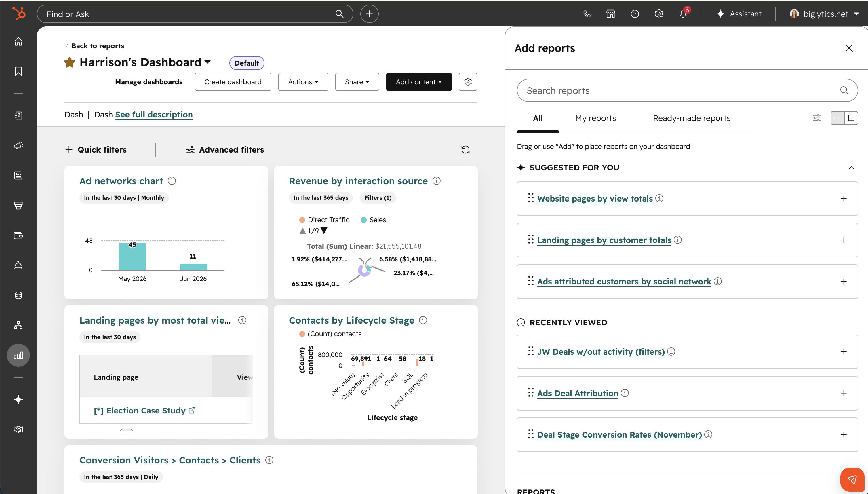Screen dimensions: 868x494
Task: Switch to Ready-made reports tab
Action: tap(692, 118)
